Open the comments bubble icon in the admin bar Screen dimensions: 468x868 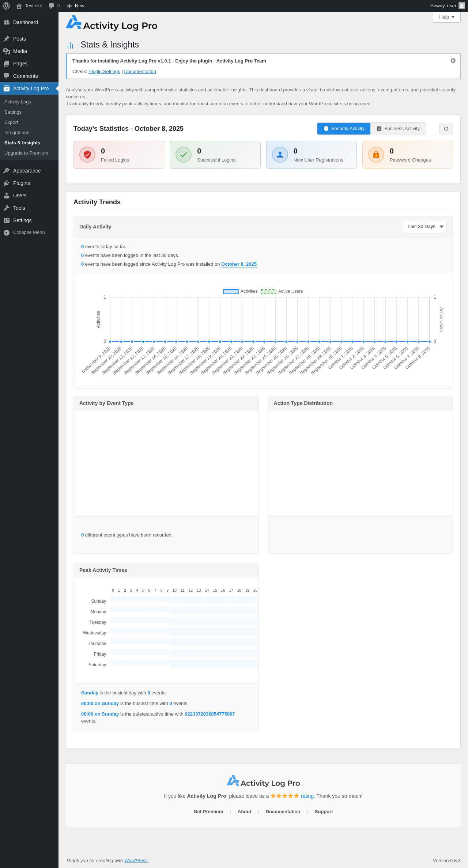point(51,6)
